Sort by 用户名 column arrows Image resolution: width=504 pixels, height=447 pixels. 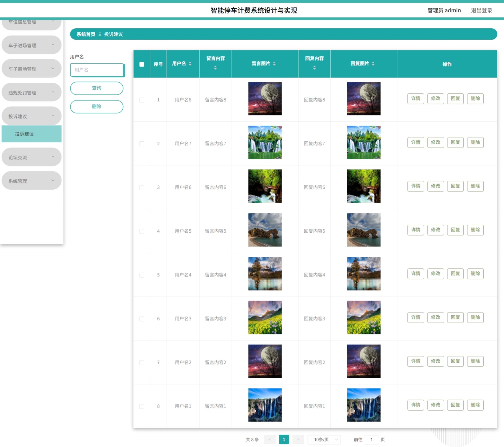tap(190, 64)
